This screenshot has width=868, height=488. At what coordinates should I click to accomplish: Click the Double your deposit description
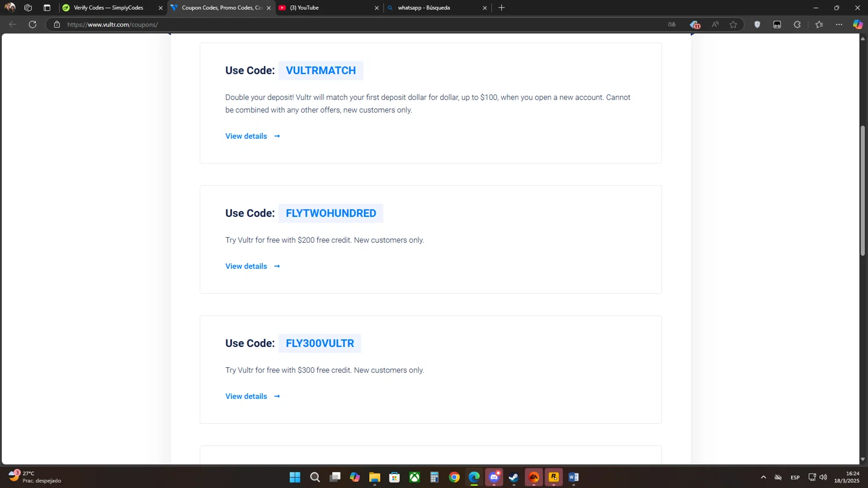428,103
